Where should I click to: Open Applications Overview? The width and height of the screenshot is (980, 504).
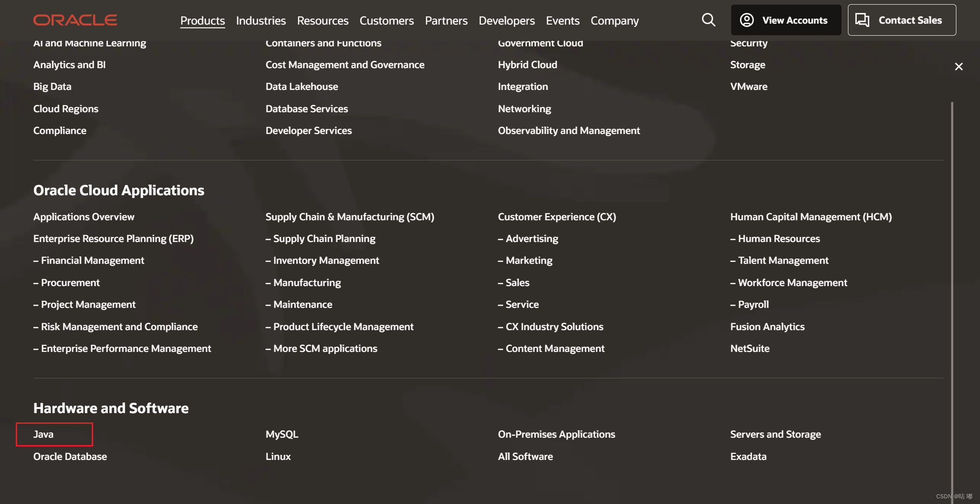coord(84,217)
